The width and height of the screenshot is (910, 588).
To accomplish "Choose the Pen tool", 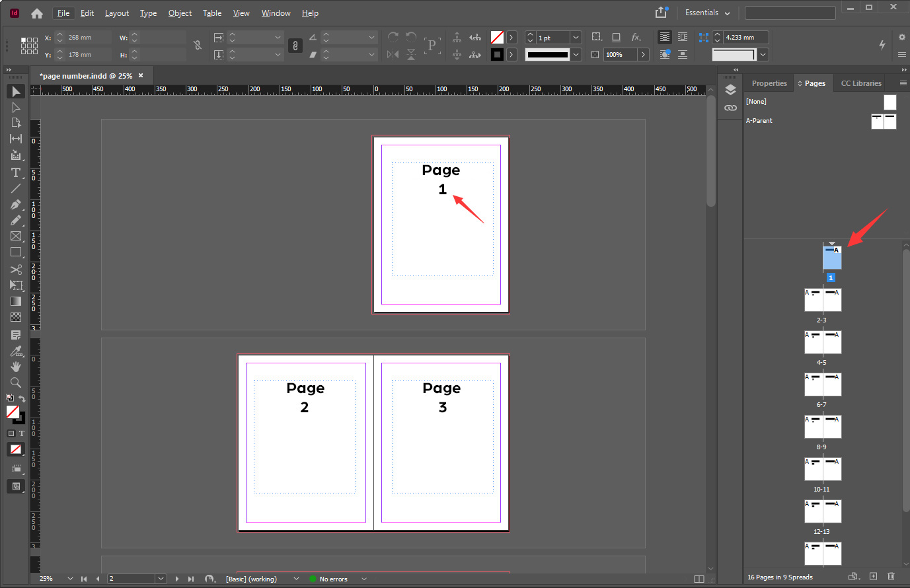I will 16,204.
